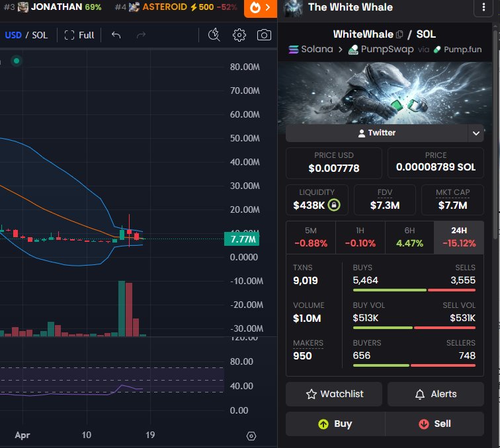The width and height of the screenshot is (500, 448).
Task: Click the BUYERS 656 value
Action: coord(362,355)
